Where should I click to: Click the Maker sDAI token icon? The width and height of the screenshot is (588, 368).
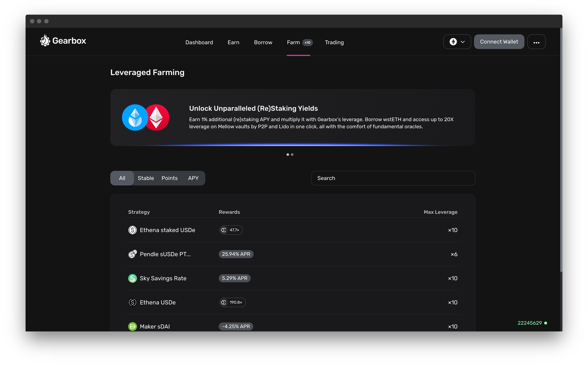click(132, 326)
